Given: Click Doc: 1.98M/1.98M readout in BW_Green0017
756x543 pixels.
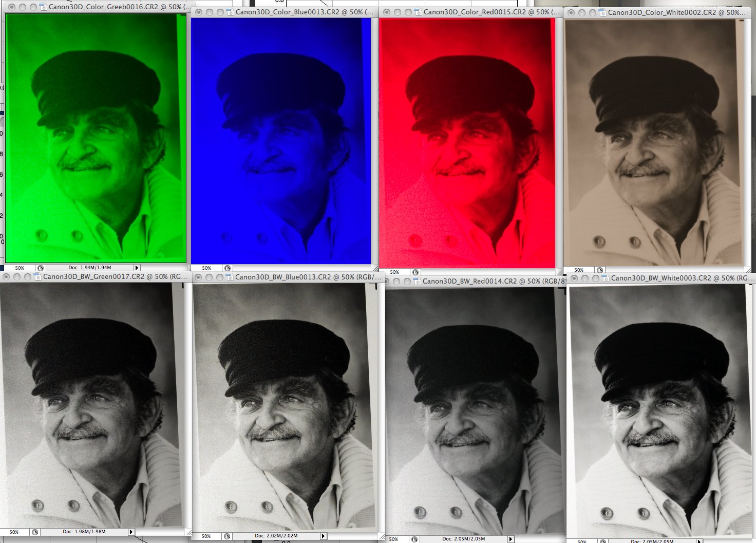Looking at the screenshot, I should point(85,532).
